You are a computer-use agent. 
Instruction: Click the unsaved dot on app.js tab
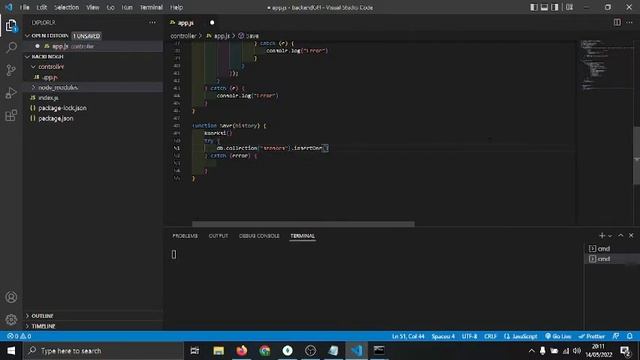212,22
